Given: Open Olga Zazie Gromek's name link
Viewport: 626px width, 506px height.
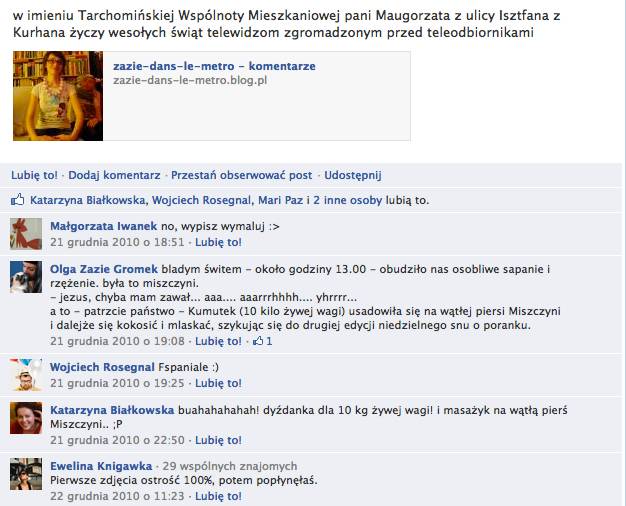Looking at the screenshot, I should pyautogui.click(x=104, y=269).
